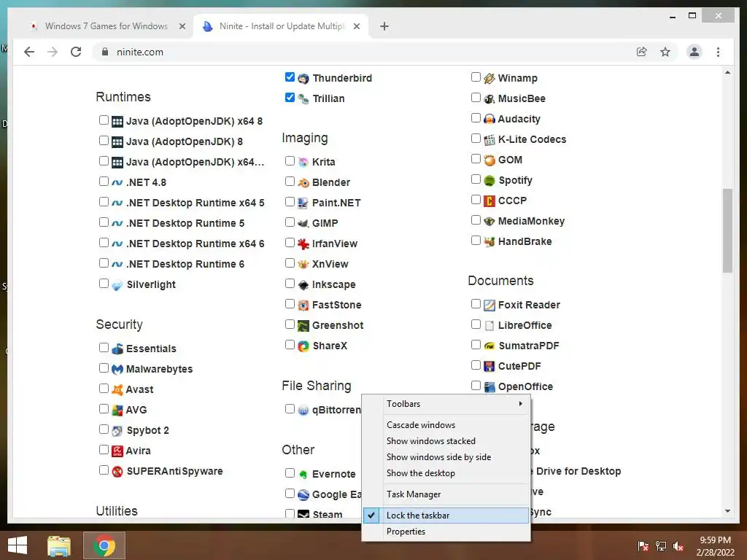Go back to the previous page
This screenshot has height=560, width=747.
point(29,52)
